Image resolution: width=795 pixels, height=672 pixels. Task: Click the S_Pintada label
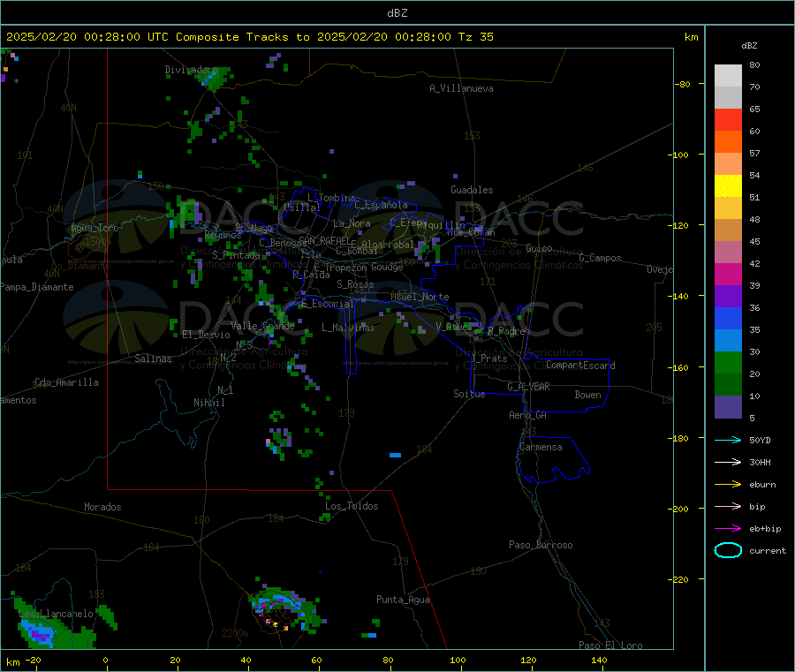click(236, 255)
